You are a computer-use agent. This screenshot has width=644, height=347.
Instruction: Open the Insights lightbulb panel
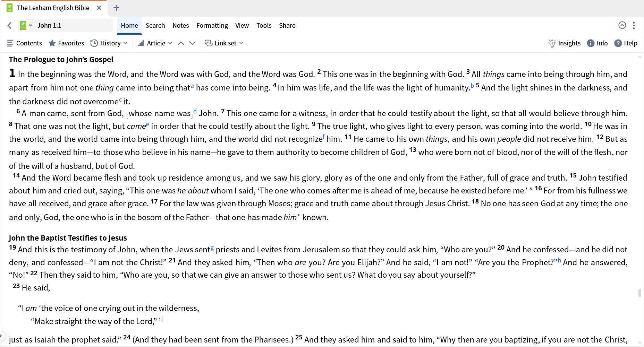click(x=564, y=43)
